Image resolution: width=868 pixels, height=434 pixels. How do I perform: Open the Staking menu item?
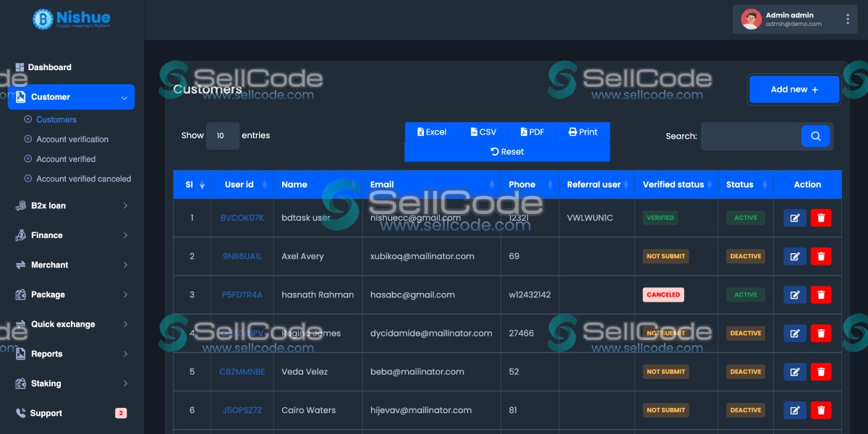tap(45, 383)
